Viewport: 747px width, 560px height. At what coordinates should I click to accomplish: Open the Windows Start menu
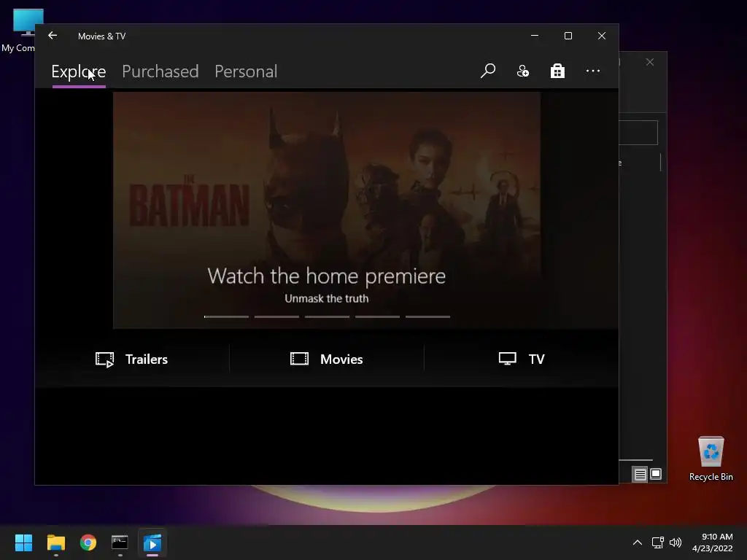(23, 542)
